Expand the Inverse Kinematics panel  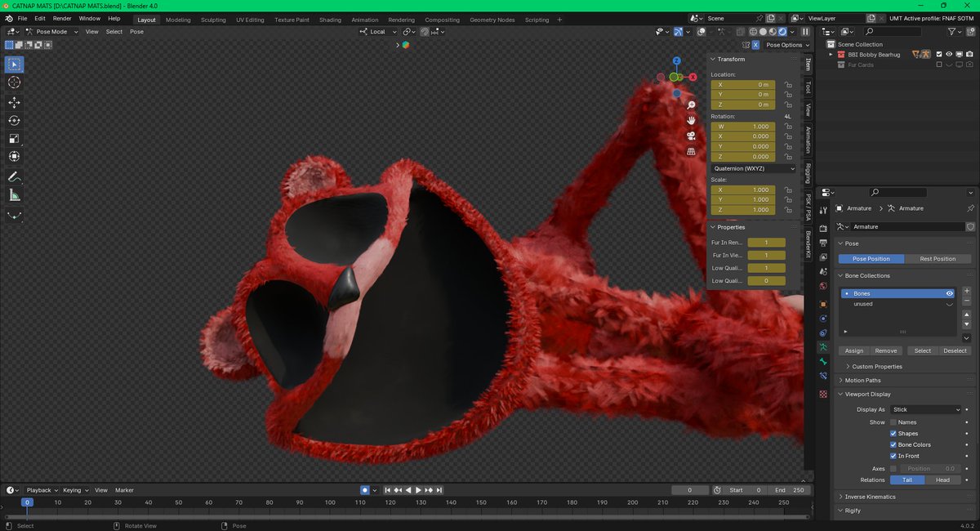(870, 497)
